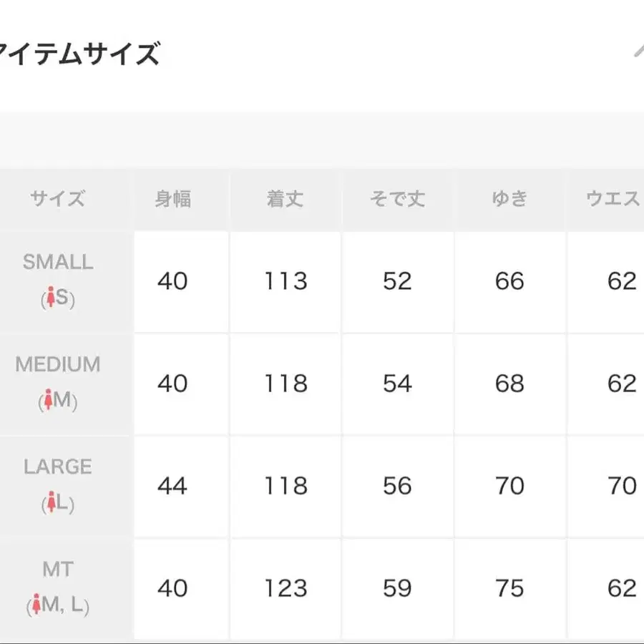Click the アイテムサイズ heading
This screenshot has height=644, width=644.
[79, 54]
